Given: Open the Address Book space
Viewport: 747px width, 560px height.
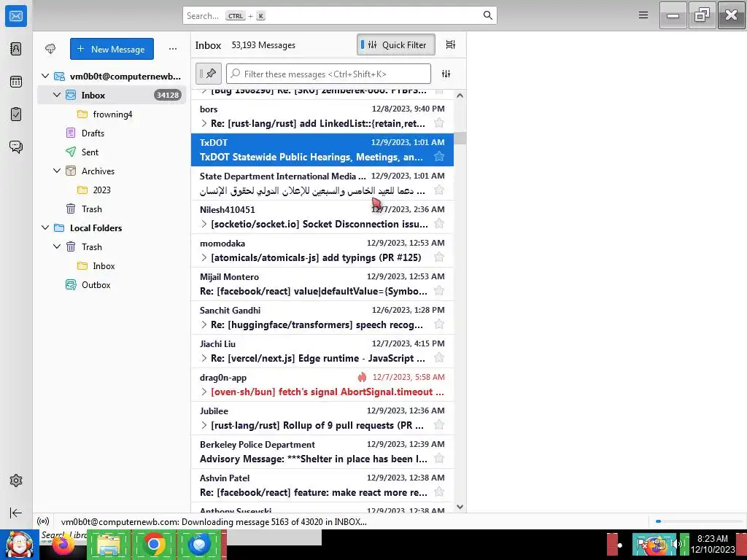Looking at the screenshot, I should point(16,49).
